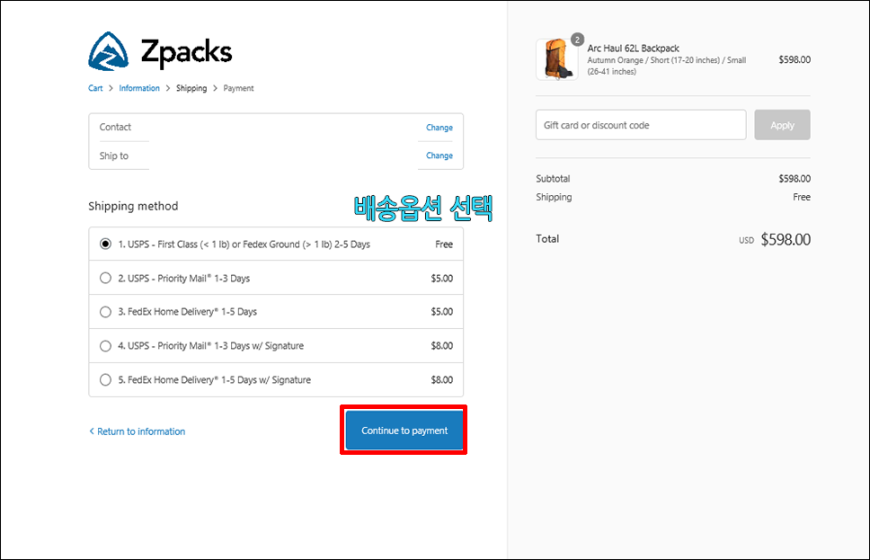Click the Contact row label
The height and width of the screenshot is (560, 870).
pyautogui.click(x=115, y=127)
